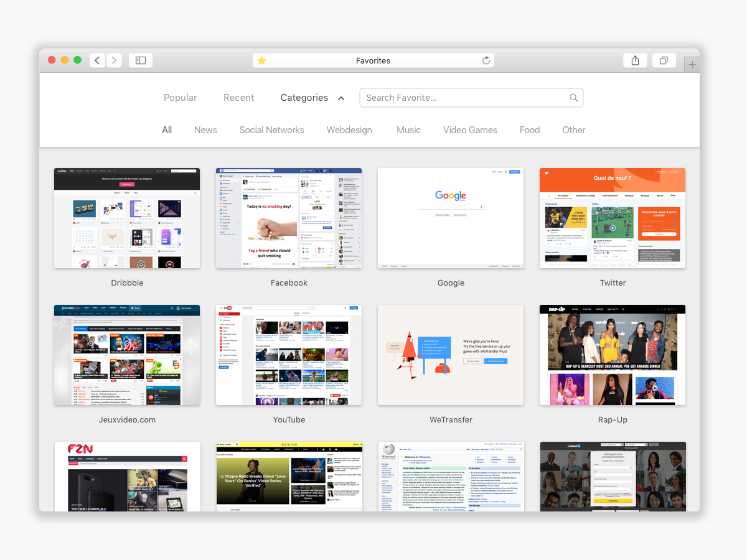
Task: Switch to the Popular tab
Action: [181, 98]
